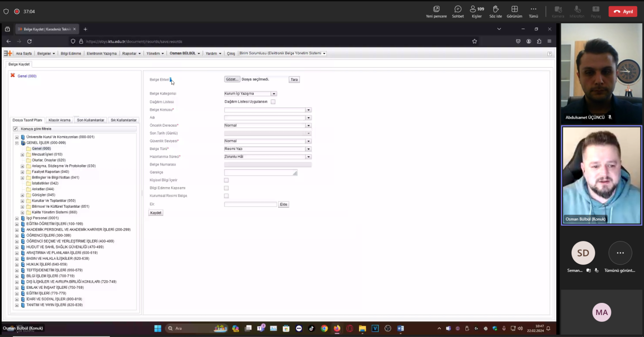Open the Yönetim menu

click(155, 53)
